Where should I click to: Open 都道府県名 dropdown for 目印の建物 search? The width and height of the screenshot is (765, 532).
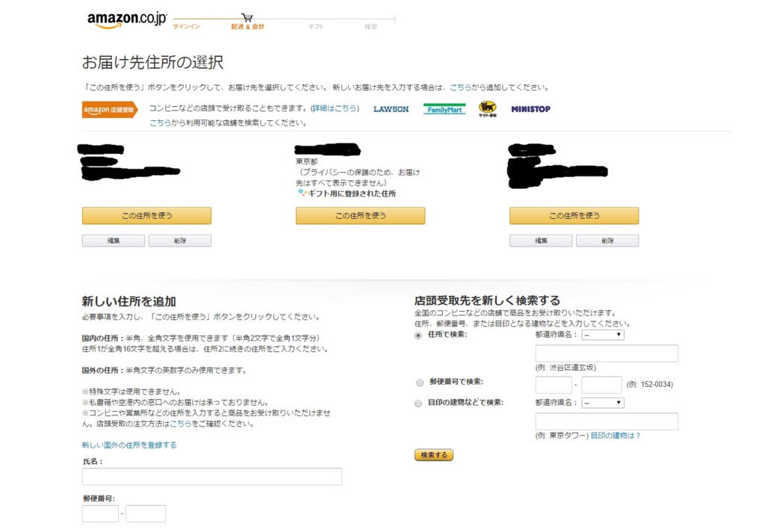(603, 403)
